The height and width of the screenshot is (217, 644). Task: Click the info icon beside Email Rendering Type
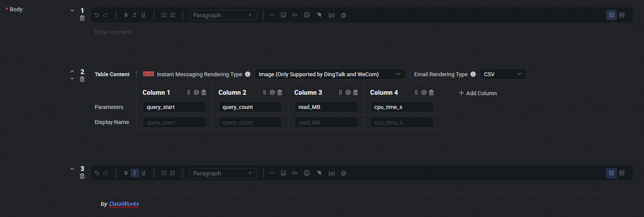473,74
